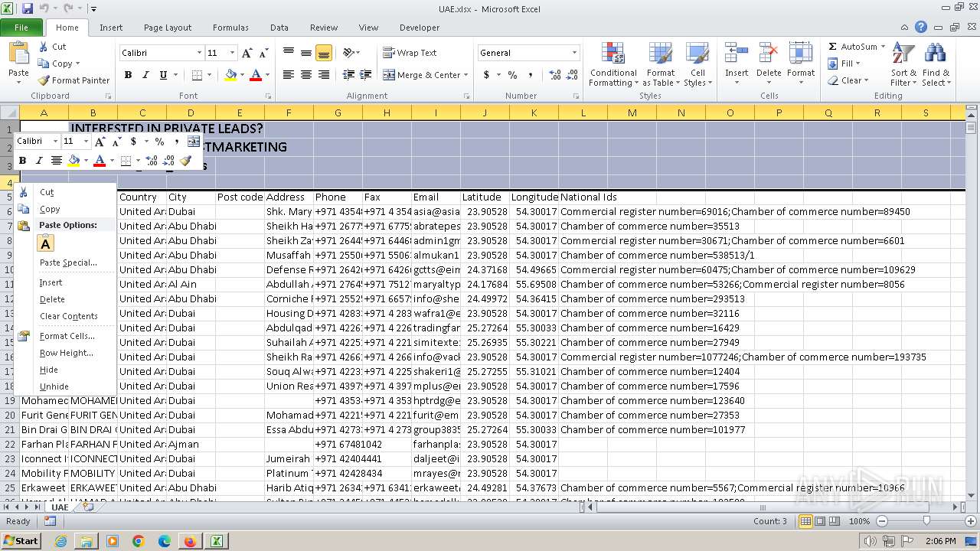Toggle ribbon Bottom Align button

pos(323,53)
